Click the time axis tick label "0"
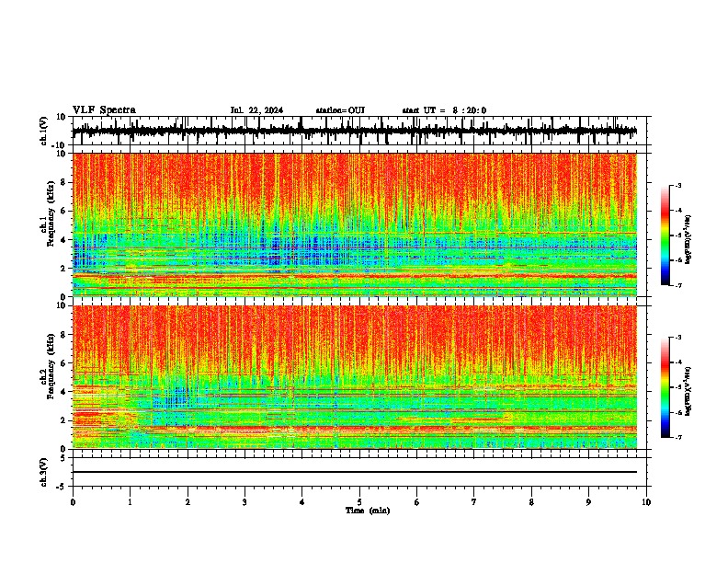The image size is (728, 563). click(73, 502)
